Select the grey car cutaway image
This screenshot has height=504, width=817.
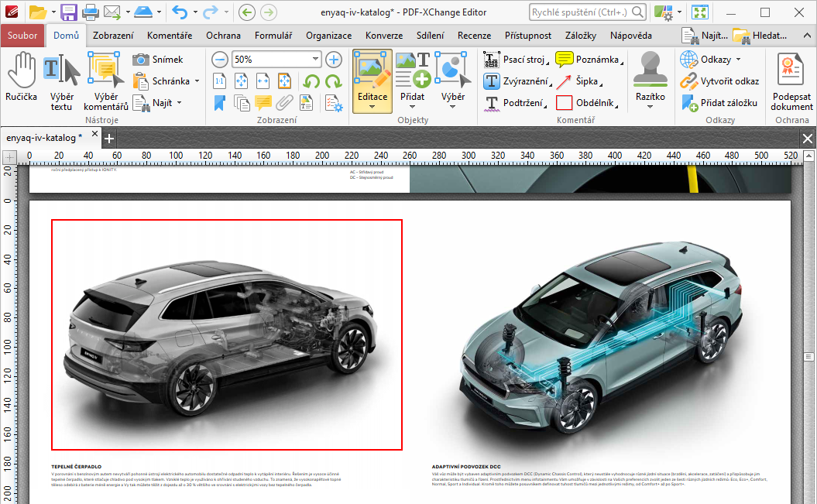click(227, 334)
